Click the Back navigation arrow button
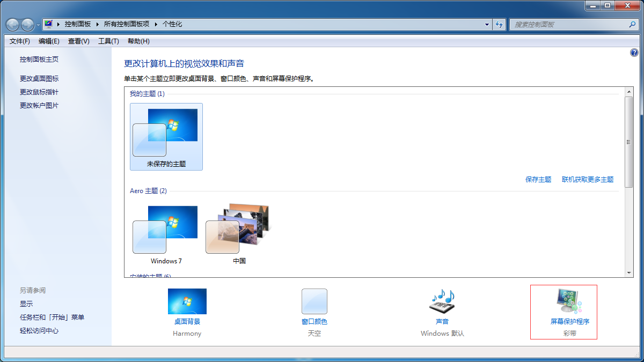The image size is (644, 362). pos(13,25)
